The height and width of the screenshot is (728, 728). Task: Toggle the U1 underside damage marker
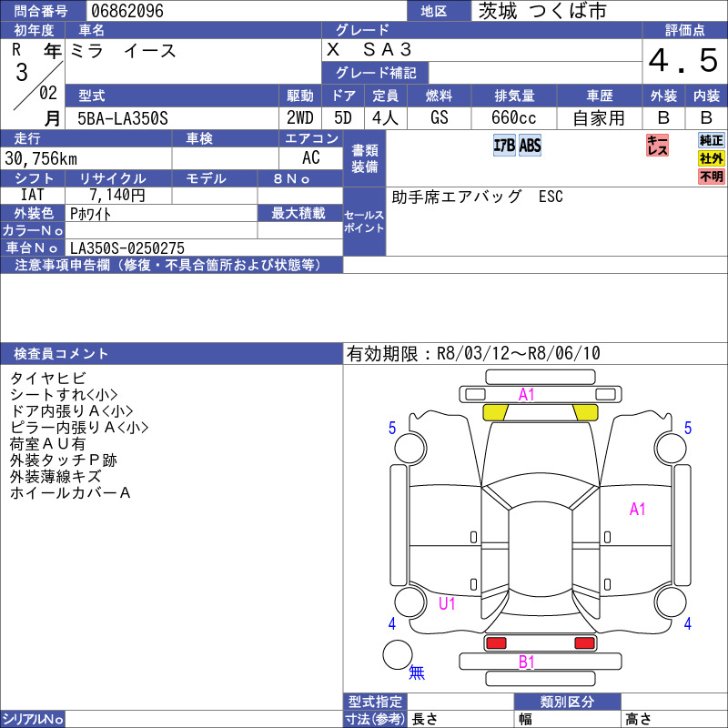[x=446, y=602]
